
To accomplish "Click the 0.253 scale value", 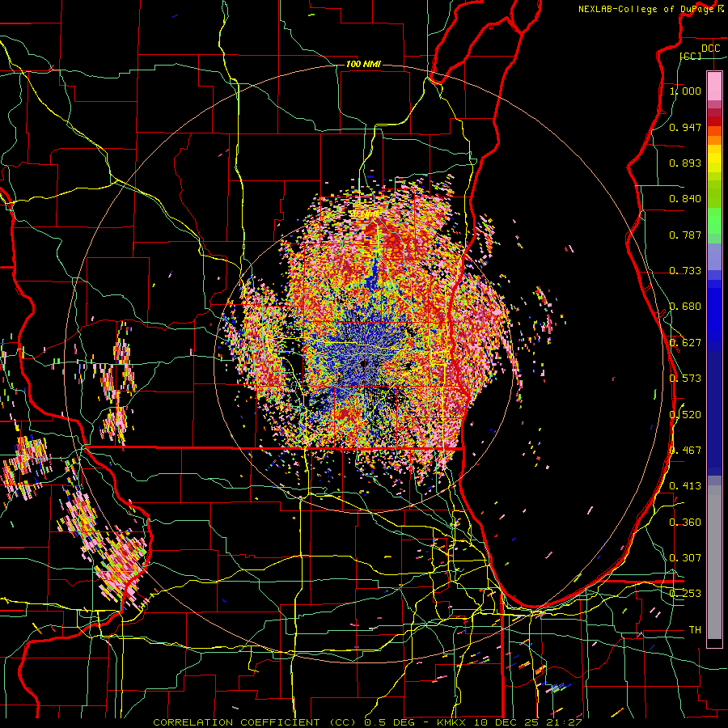I will [x=685, y=594].
